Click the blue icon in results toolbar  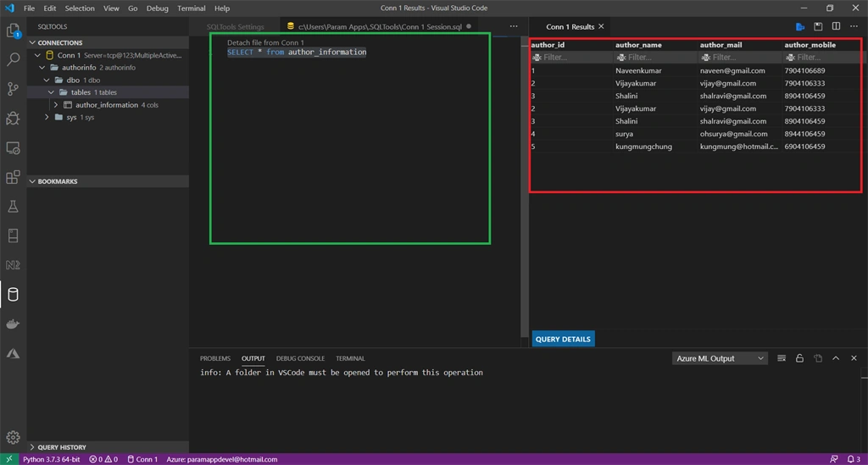tap(800, 26)
